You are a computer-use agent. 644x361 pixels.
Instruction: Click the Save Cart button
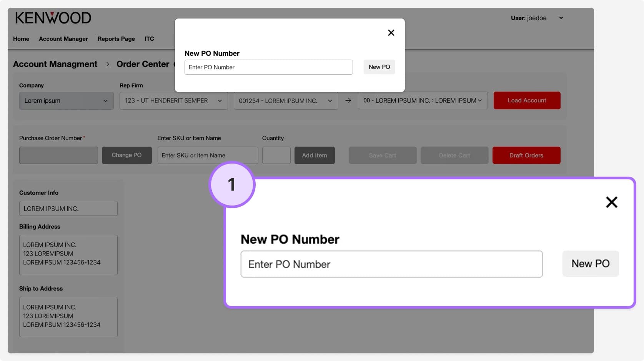coord(383,155)
